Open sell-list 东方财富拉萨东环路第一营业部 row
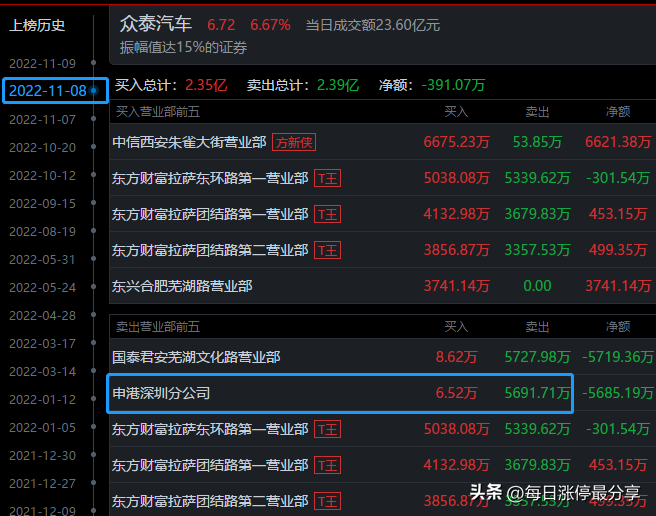Viewport: 656px width, 516px height. [x=382, y=429]
